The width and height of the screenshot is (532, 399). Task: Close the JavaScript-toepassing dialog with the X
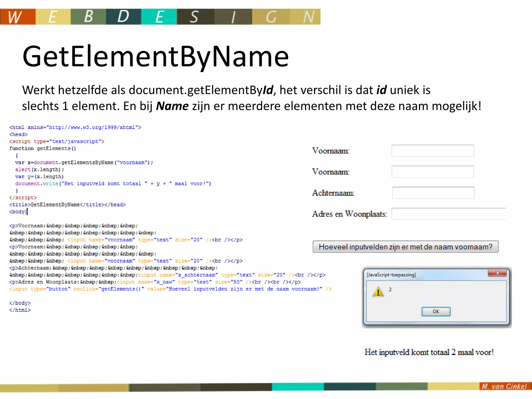(x=497, y=273)
